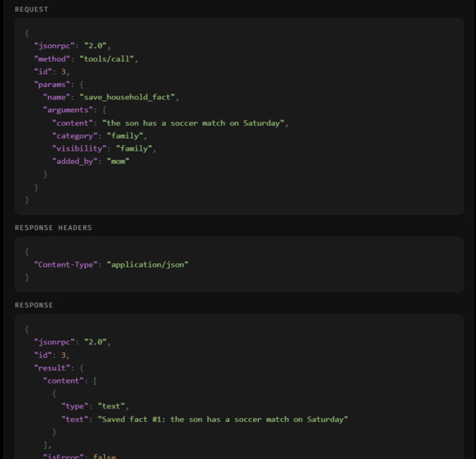
Task: Select the RESPONSE section heading
Action: point(34,305)
